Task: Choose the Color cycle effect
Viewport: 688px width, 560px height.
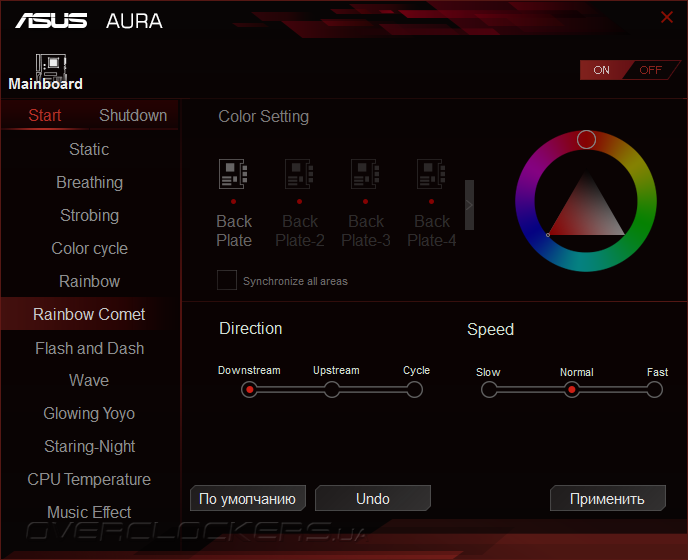Action: (89, 248)
